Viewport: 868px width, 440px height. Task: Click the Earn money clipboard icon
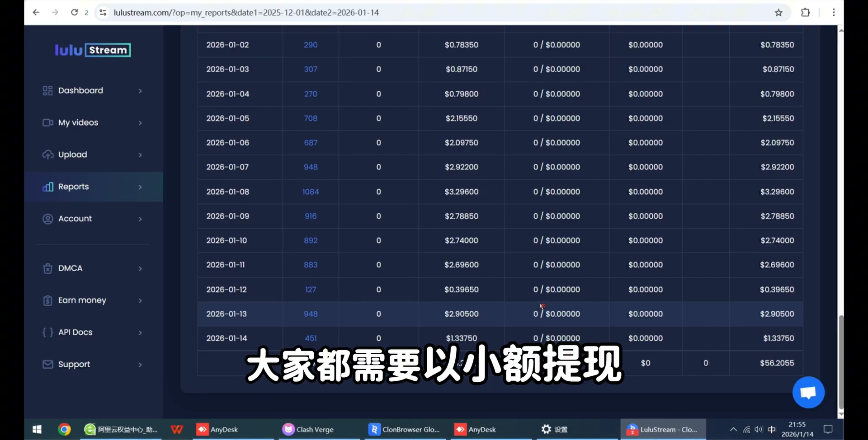pyautogui.click(x=47, y=300)
